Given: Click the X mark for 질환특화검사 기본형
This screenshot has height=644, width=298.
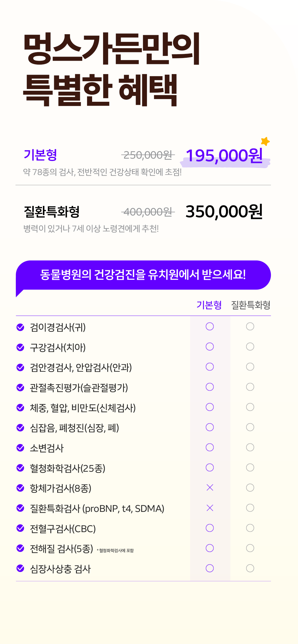Looking at the screenshot, I should [210, 508].
